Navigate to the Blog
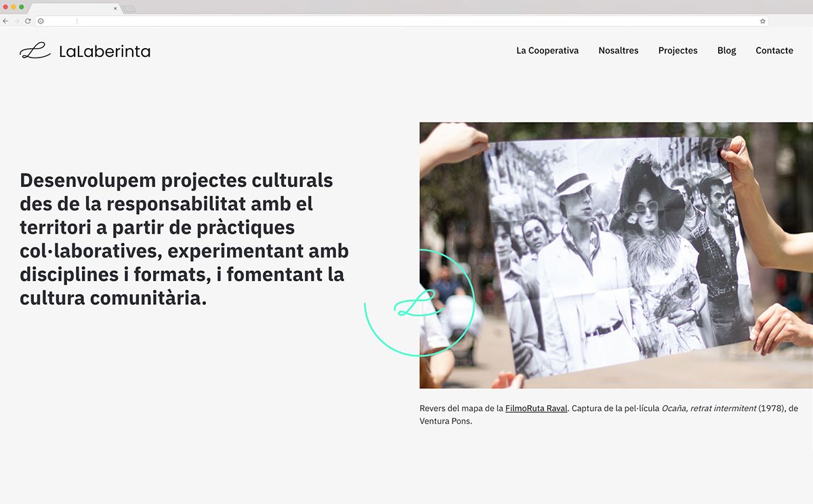The image size is (813, 504). tap(726, 51)
